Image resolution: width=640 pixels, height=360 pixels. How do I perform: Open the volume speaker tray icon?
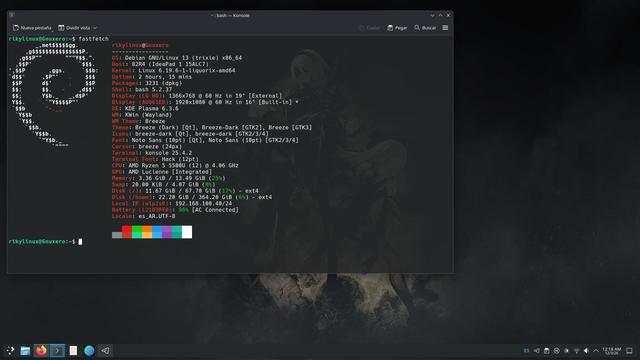pyautogui.click(x=586, y=351)
